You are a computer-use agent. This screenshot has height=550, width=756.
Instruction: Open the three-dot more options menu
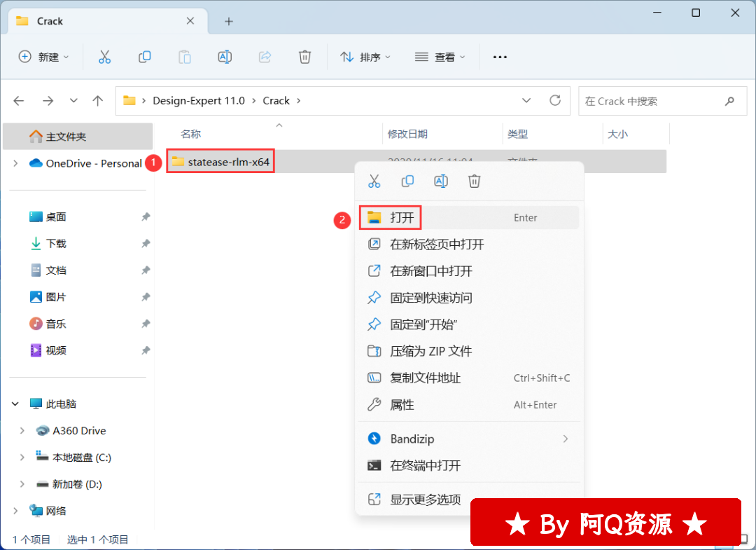click(500, 57)
